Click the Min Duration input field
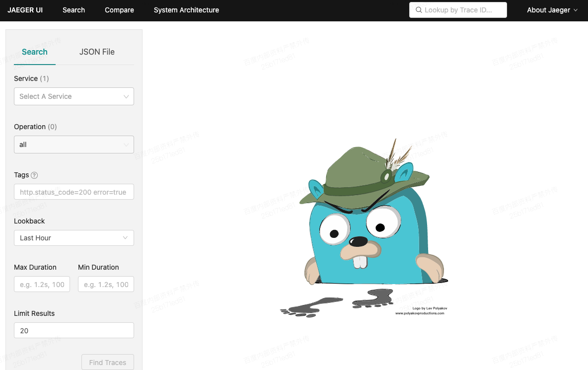 coord(106,284)
